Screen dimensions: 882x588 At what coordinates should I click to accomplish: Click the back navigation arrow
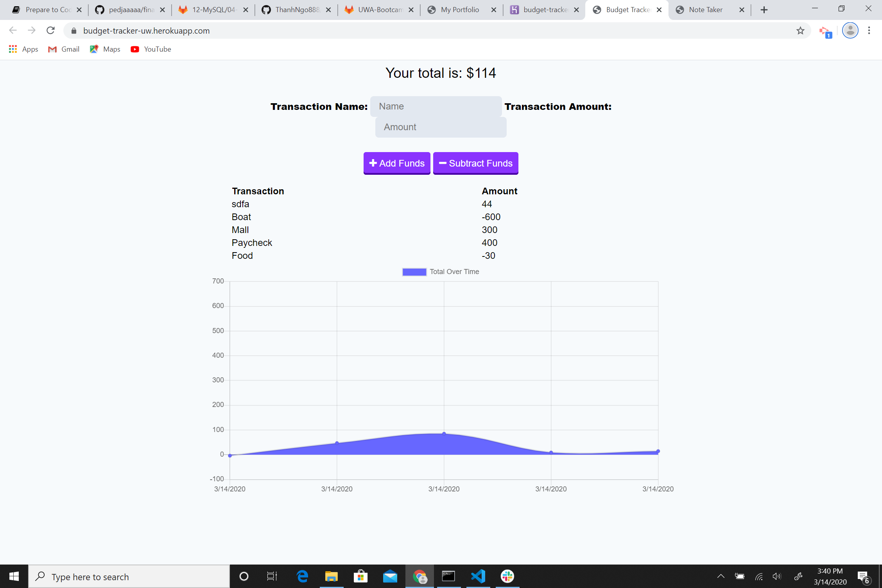pyautogui.click(x=13, y=30)
